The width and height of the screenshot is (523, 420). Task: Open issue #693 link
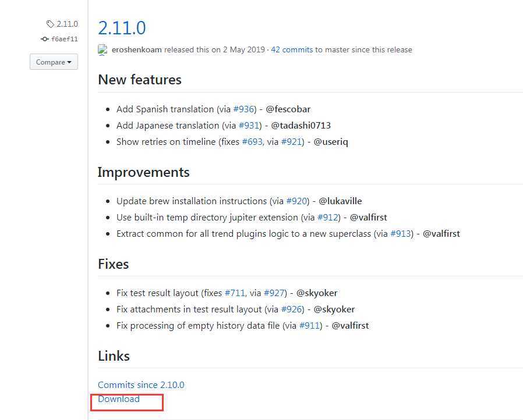252,142
